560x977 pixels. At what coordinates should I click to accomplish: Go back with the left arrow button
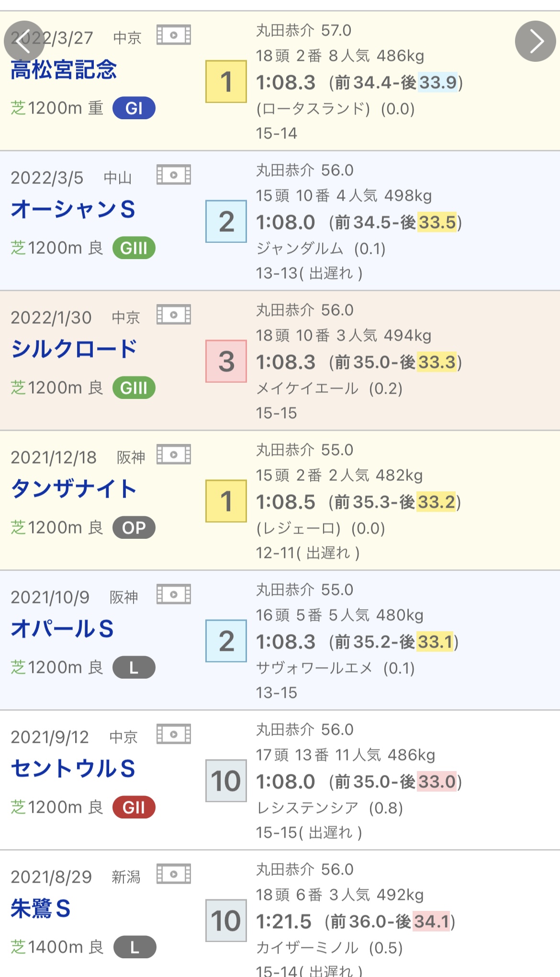(24, 41)
